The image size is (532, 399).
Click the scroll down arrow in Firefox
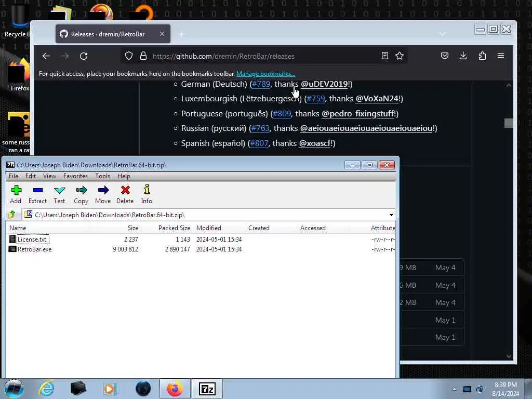point(509,356)
